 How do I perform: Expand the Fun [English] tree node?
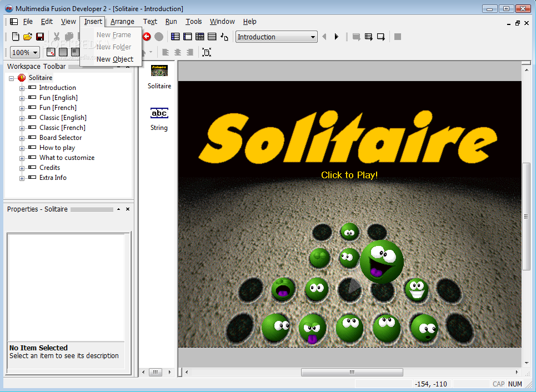(x=22, y=98)
